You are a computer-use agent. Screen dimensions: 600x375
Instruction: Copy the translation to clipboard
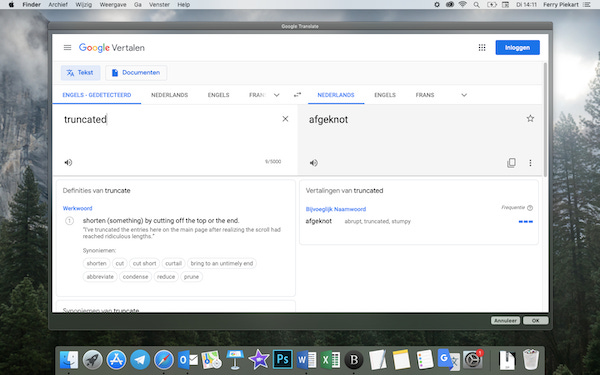pyautogui.click(x=511, y=163)
